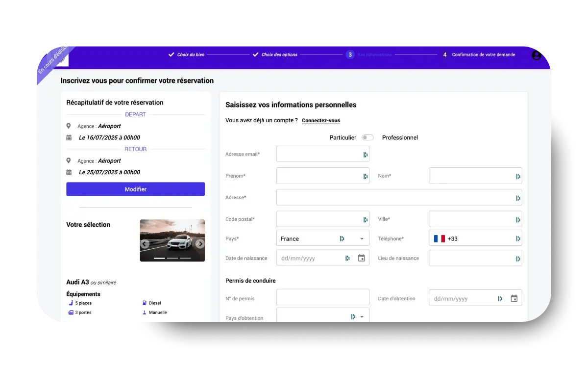Show next car photo with right arrow

point(199,243)
